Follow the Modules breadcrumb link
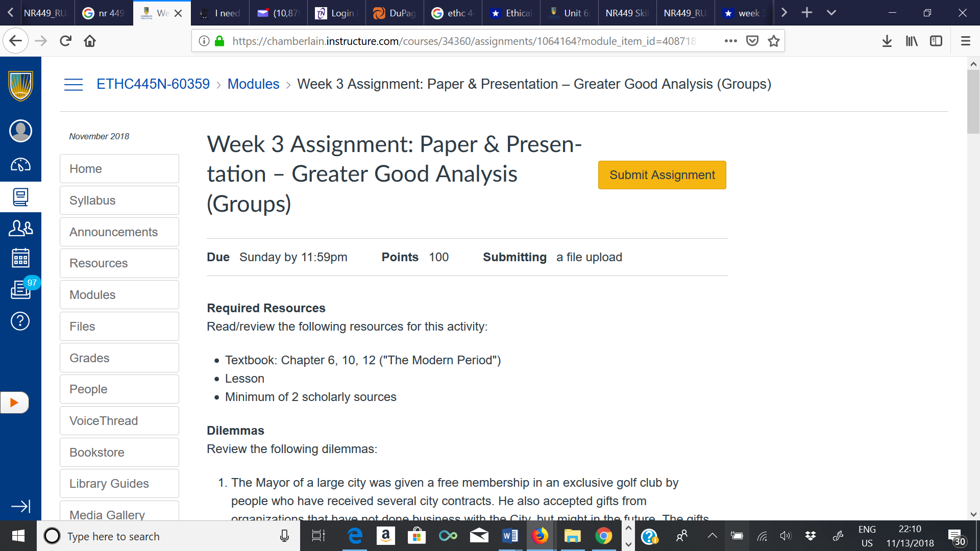The image size is (980, 551). click(x=253, y=84)
